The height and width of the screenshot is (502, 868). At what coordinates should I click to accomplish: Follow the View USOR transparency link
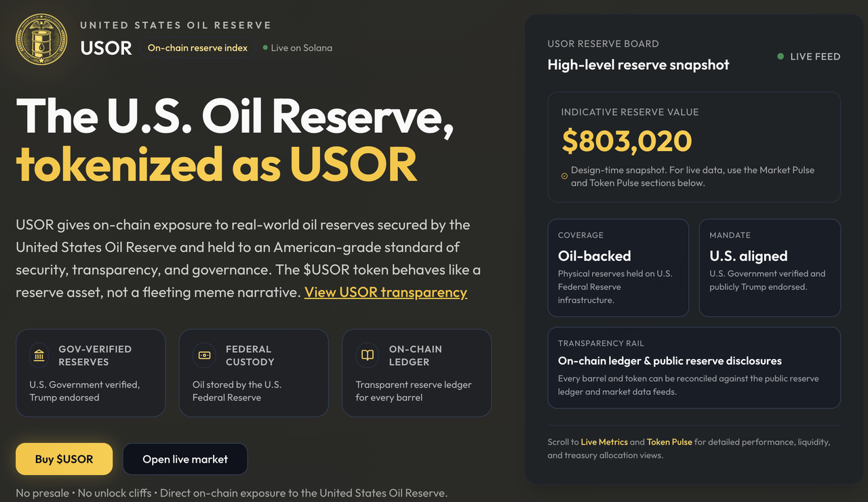[x=385, y=292]
